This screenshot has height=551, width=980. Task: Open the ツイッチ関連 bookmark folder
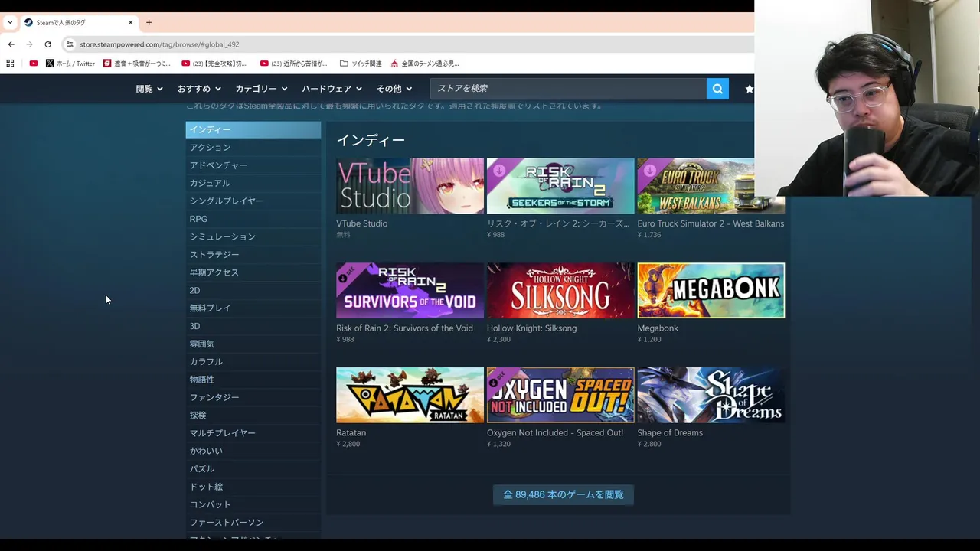tap(361, 64)
